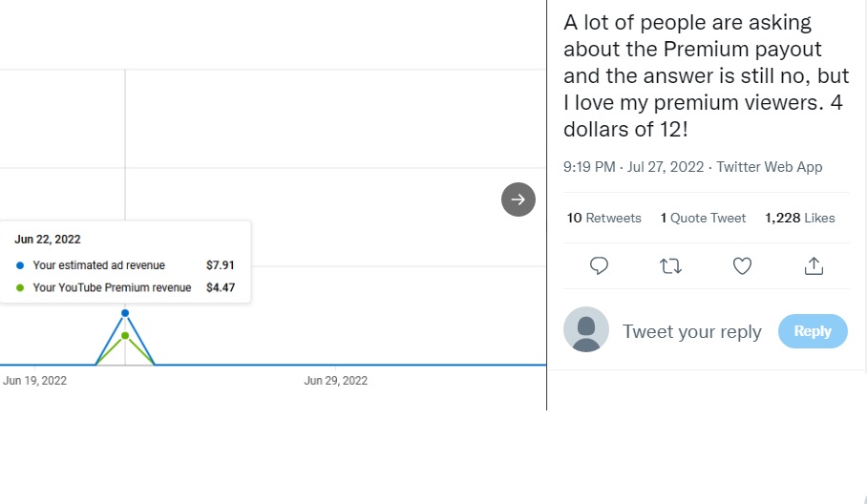Click the default profile avatar

[x=586, y=329]
